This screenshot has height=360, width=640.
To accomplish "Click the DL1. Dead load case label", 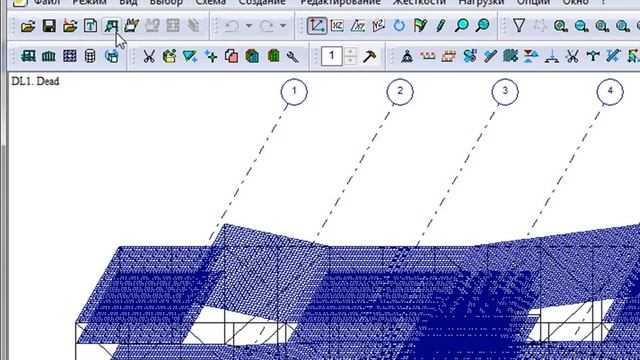I will coord(35,81).
